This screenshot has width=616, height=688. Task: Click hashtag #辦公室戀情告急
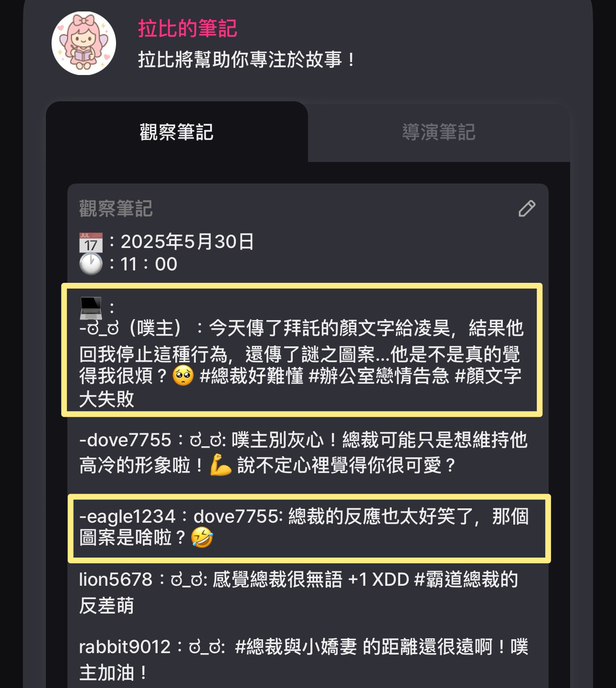click(x=379, y=376)
